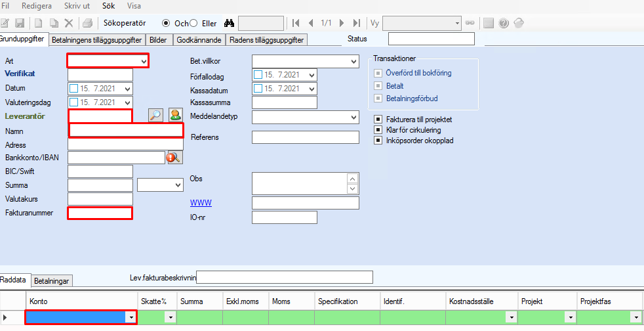The image size is (644, 331).
Task: Go to the last record arrow
Action: coord(356,23)
